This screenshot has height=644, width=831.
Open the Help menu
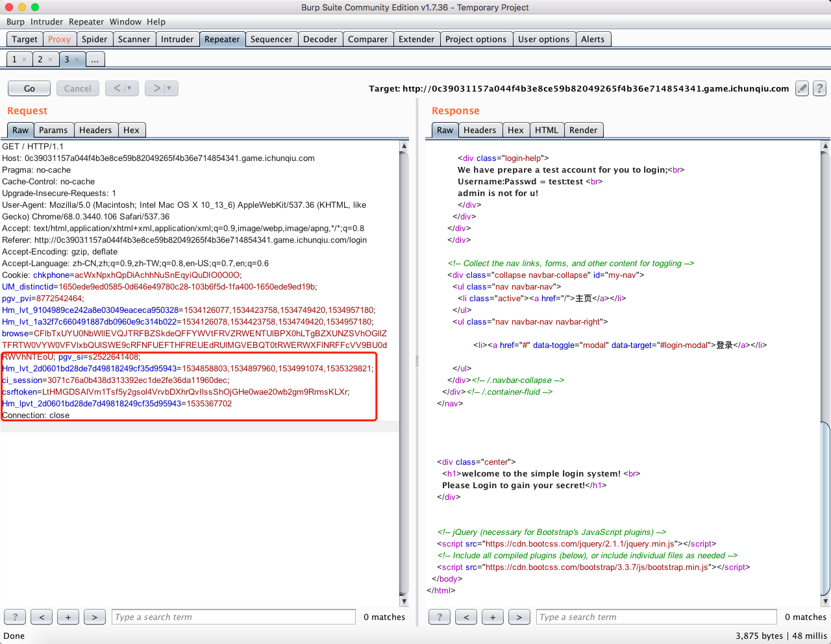point(156,21)
